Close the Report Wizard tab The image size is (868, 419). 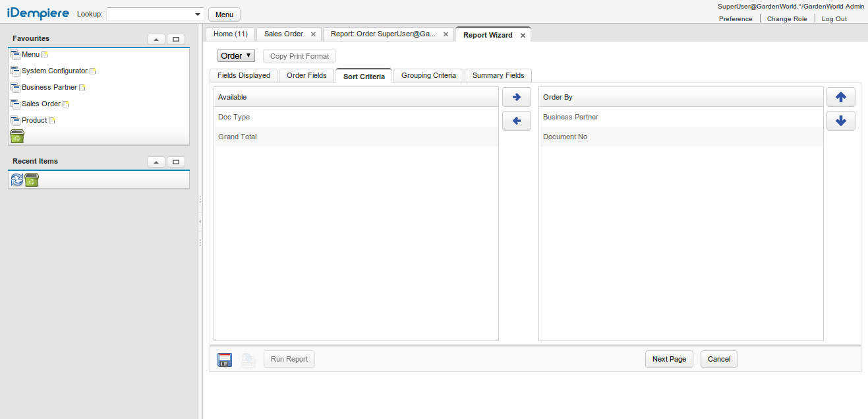click(x=523, y=36)
